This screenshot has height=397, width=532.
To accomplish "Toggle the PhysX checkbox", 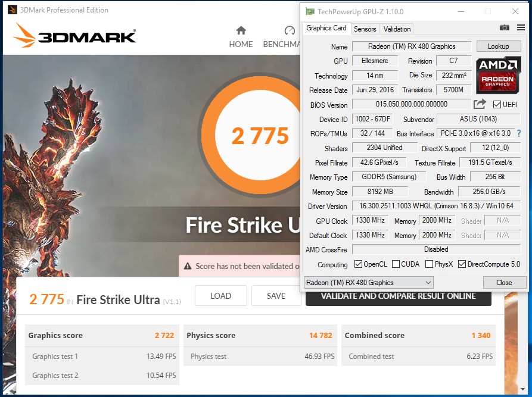I will click(x=429, y=264).
